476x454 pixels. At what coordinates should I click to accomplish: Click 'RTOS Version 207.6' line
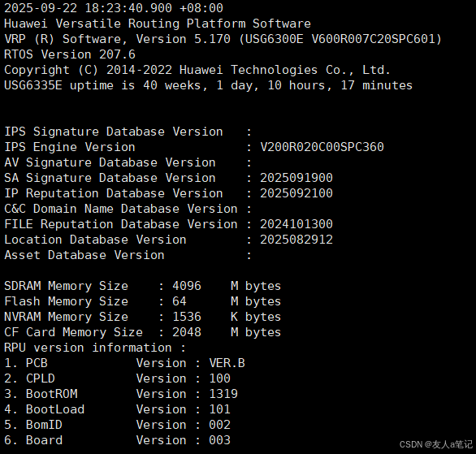pos(70,54)
